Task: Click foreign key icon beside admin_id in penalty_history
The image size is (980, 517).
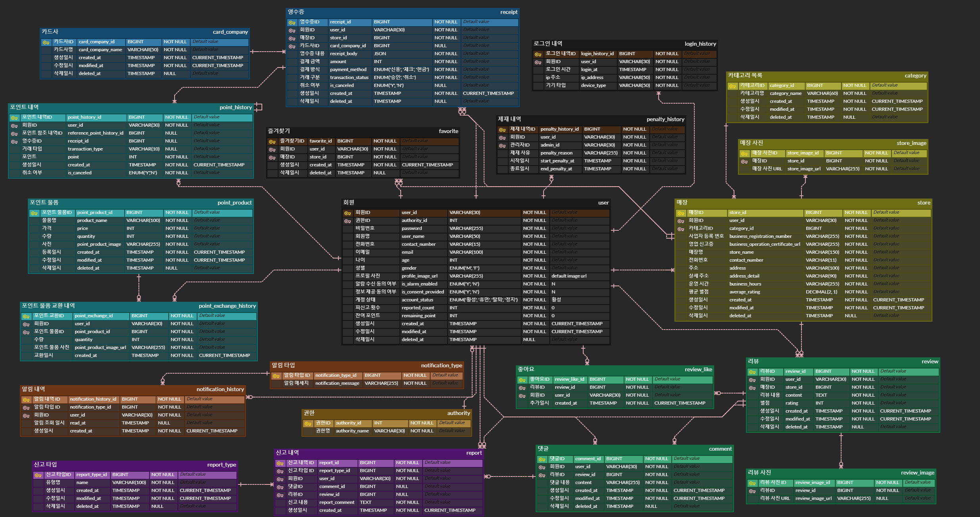Action: tap(502, 146)
